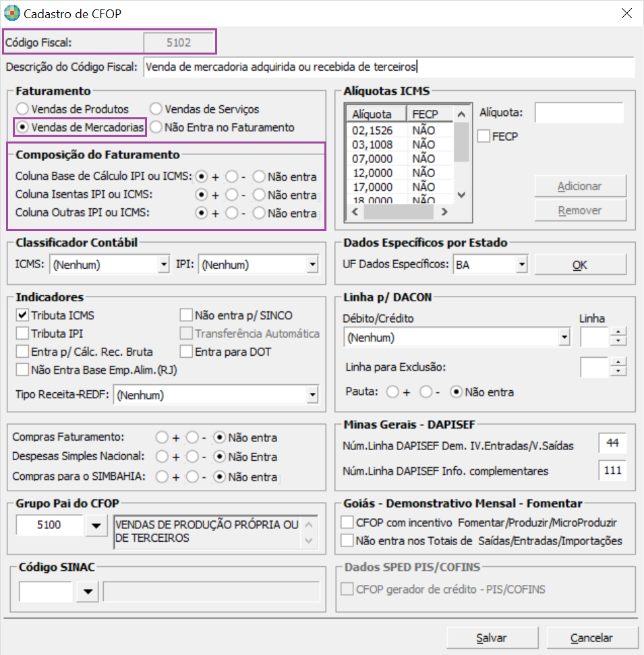Click the Descrição do Código Fiscal field
The image size is (644, 655).
pyautogui.click(x=388, y=67)
